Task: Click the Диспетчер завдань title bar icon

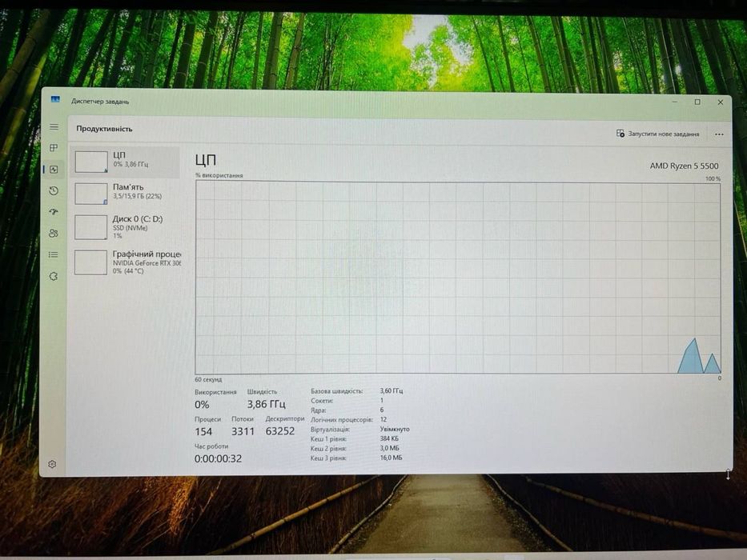Action: pyautogui.click(x=55, y=100)
